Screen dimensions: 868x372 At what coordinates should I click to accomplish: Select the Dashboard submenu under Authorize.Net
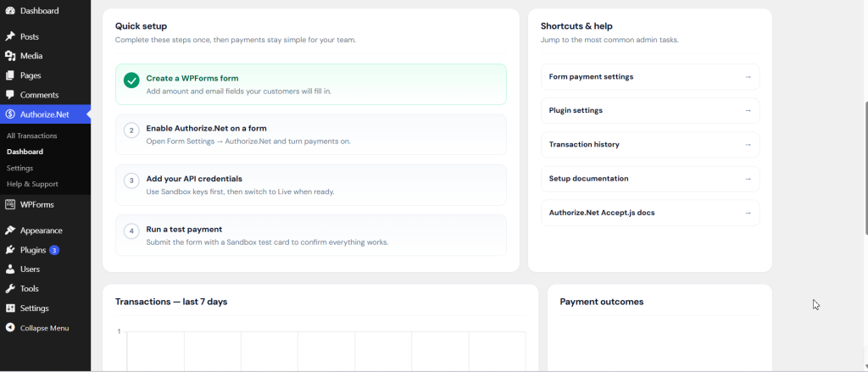pos(25,152)
